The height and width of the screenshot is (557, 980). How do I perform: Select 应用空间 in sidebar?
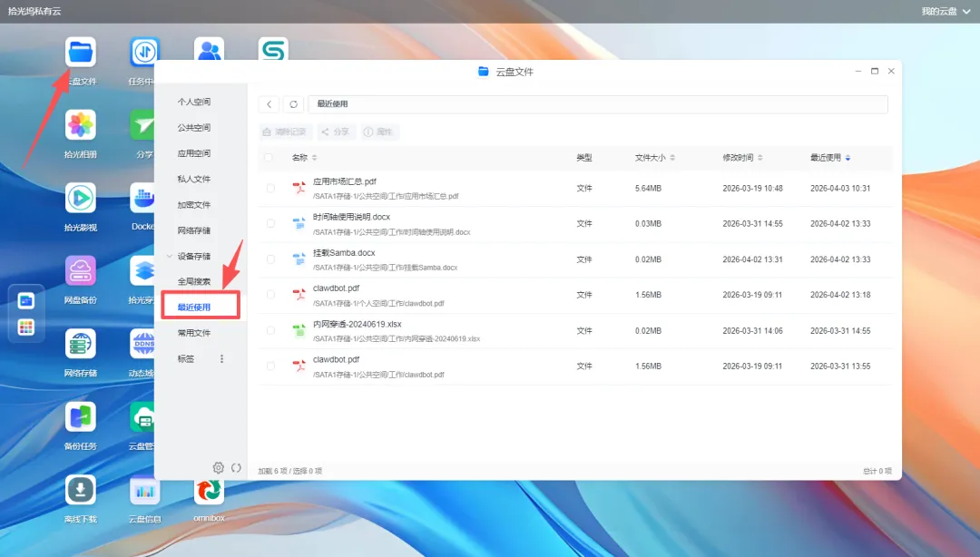coord(194,153)
